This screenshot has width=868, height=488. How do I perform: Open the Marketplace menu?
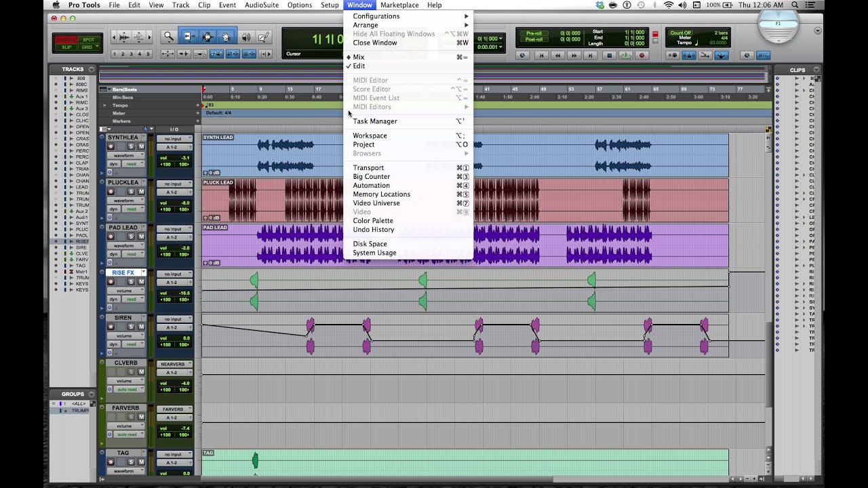pos(399,5)
